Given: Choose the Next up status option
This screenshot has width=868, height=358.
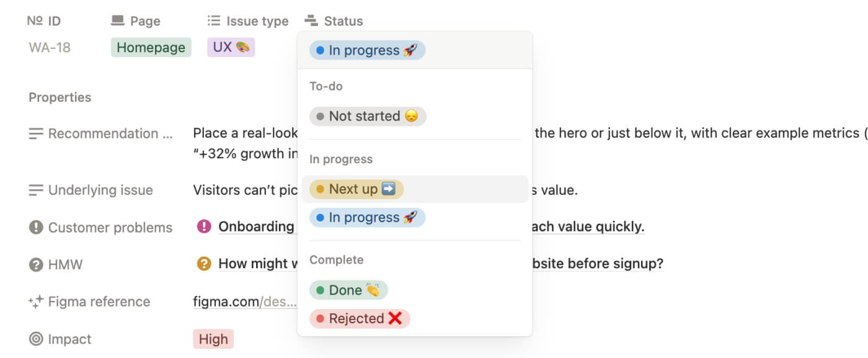Looking at the screenshot, I should click(x=356, y=189).
